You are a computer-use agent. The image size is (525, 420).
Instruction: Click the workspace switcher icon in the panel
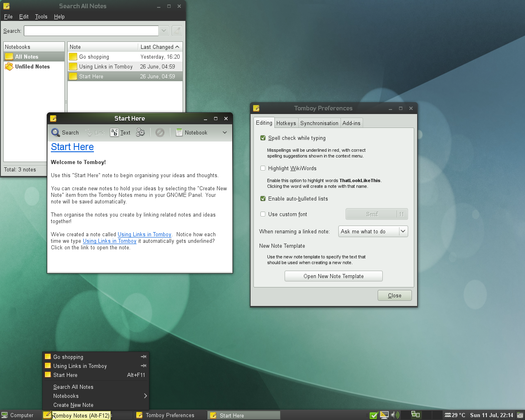[x=415, y=415]
